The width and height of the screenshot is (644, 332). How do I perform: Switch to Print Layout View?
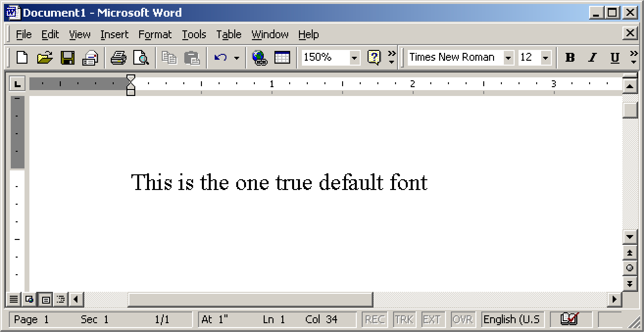(x=45, y=299)
